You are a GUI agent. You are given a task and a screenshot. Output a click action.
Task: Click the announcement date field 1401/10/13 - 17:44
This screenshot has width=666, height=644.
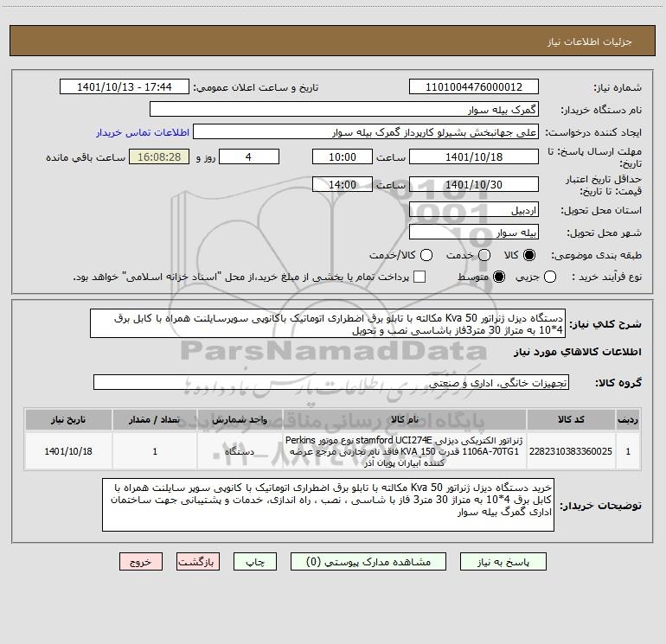click(x=124, y=86)
